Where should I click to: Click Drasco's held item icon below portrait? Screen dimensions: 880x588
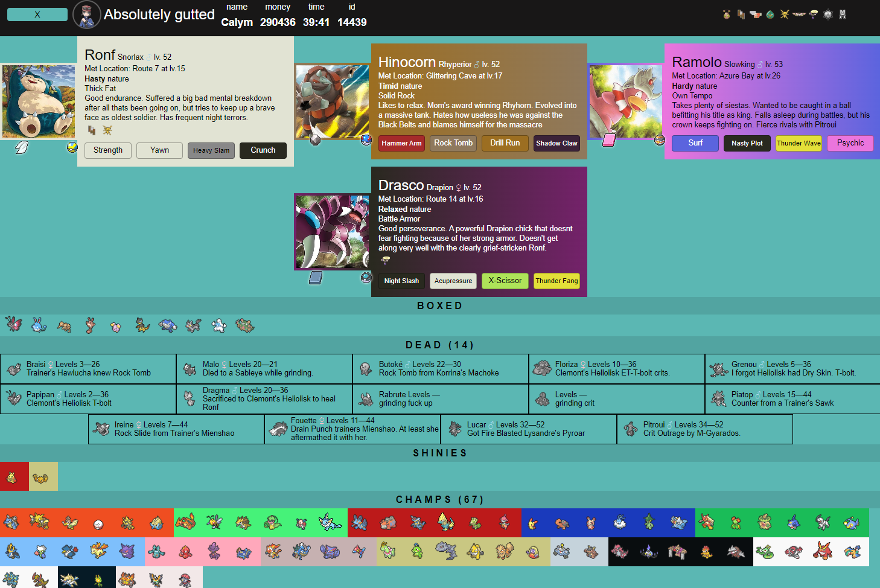click(316, 277)
